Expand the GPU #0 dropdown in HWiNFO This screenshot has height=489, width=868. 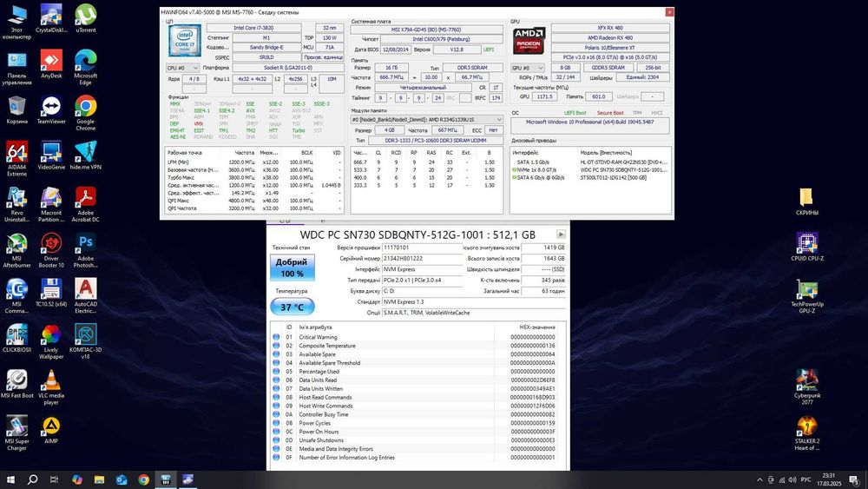pyautogui.click(x=528, y=68)
